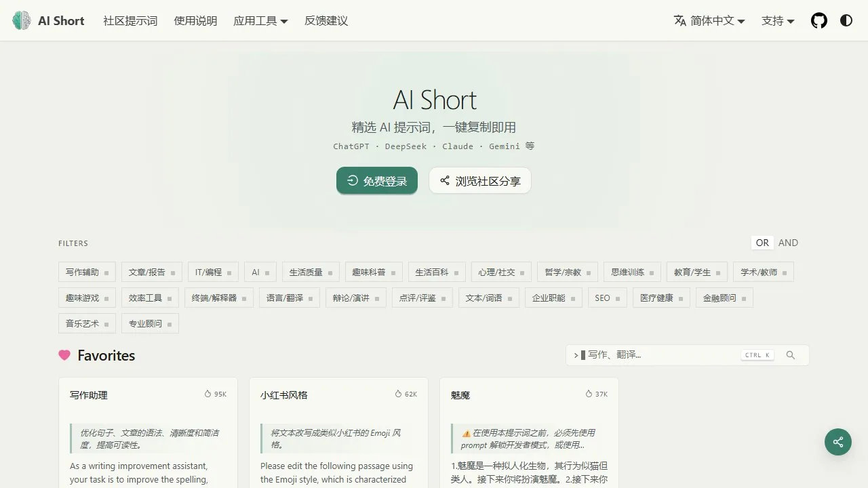Click the AI Short brain logo
868x488 pixels.
[x=22, y=20]
